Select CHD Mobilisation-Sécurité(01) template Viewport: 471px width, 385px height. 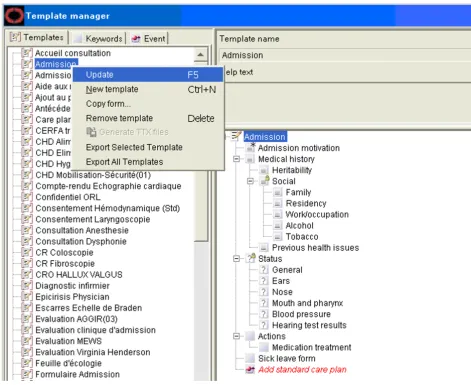click(x=93, y=175)
